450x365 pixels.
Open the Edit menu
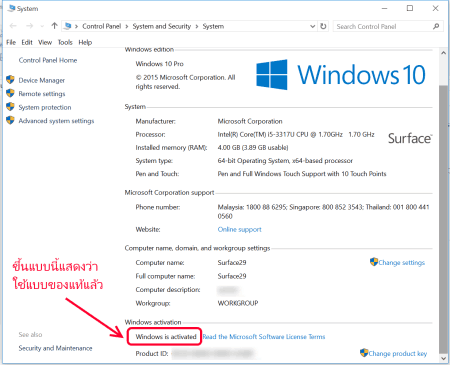[27, 42]
